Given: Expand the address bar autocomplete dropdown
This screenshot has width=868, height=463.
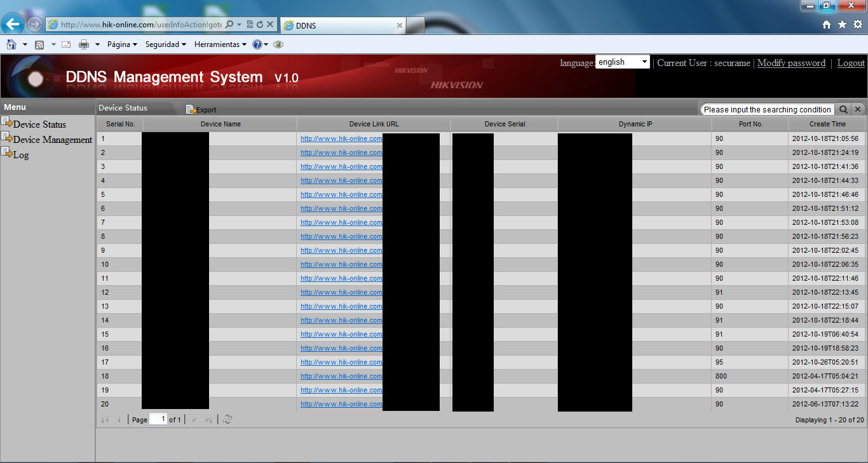Looking at the screenshot, I should (239, 25).
